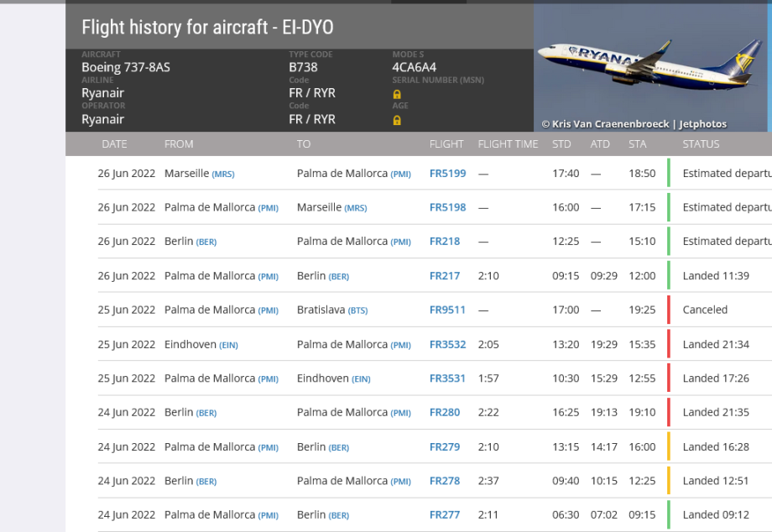772x532 pixels.
Task: Click Marseille (MRS) in first row's From column
Action: click(199, 174)
